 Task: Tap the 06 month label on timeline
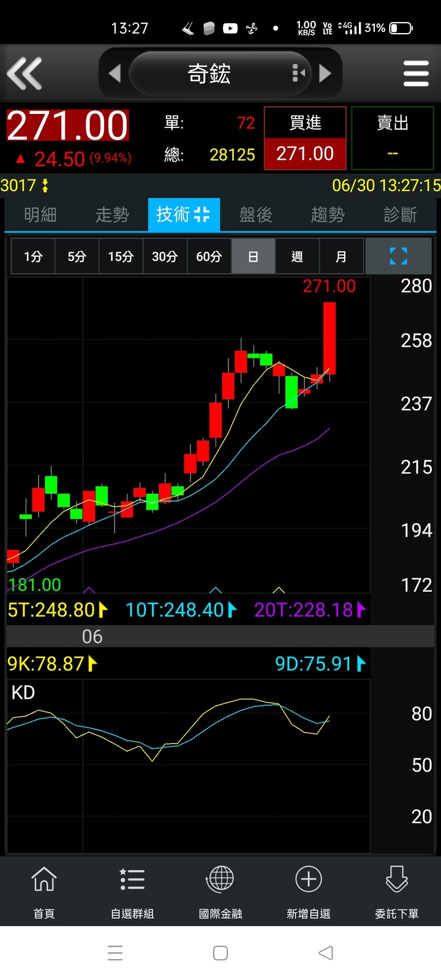(x=92, y=637)
